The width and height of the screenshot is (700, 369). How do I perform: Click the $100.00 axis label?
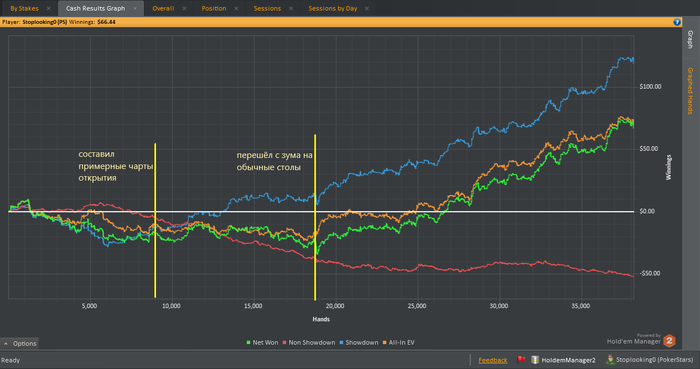[650, 87]
